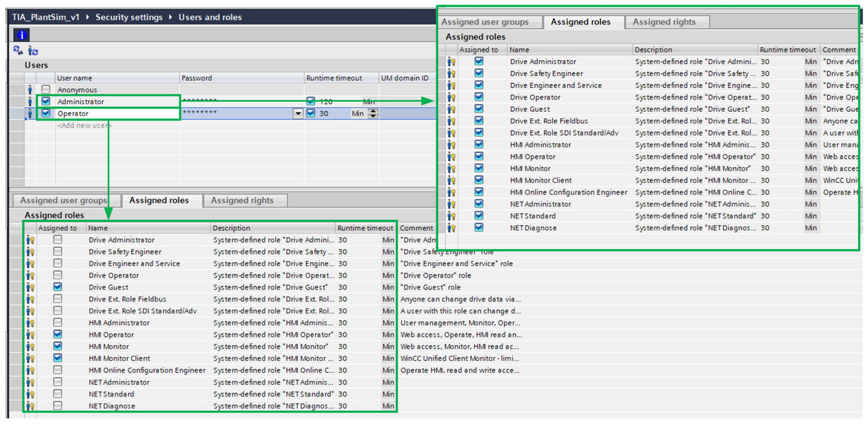This screenshot has height=424, width=868.
Task: Click Operator runtime timeout spinner arrows
Action: (x=373, y=114)
